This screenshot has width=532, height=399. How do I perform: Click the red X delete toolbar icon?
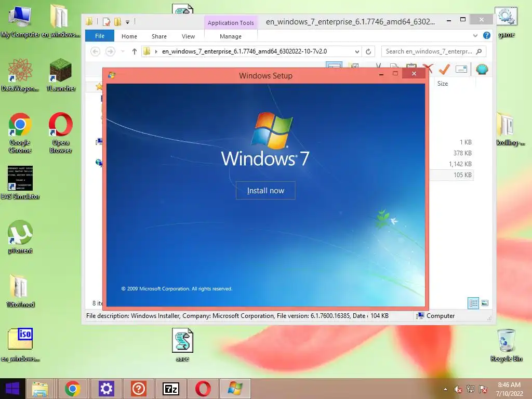[x=429, y=69]
